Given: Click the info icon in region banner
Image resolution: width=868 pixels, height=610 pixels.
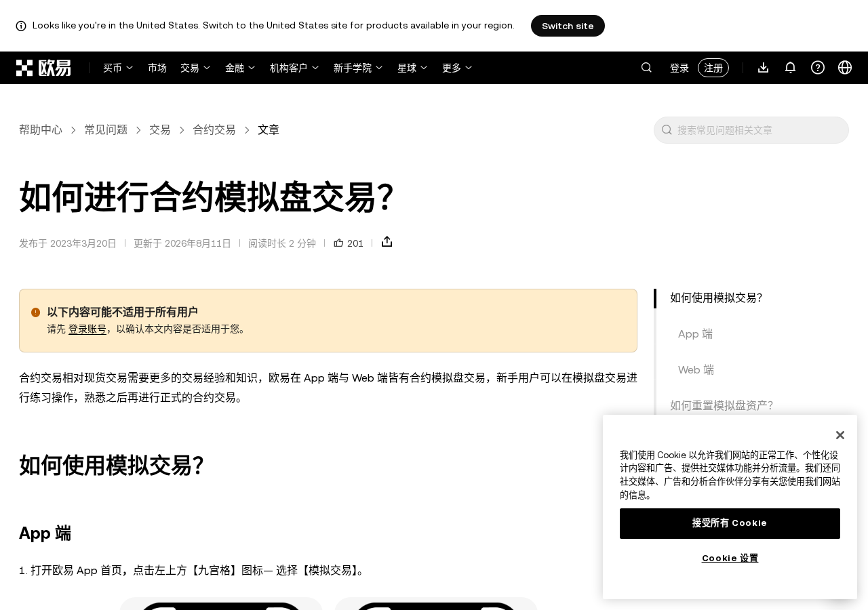Looking at the screenshot, I should tap(21, 26).
